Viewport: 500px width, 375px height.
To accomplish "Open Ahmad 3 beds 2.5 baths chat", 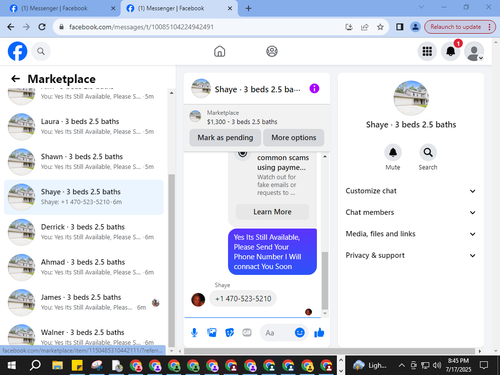I will click(83, 267).
